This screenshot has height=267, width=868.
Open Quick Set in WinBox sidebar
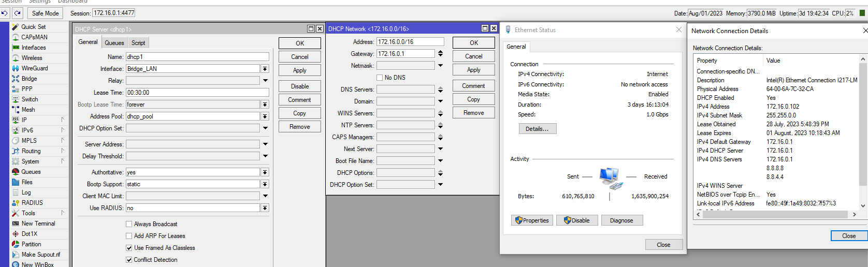tap(33, 27)
